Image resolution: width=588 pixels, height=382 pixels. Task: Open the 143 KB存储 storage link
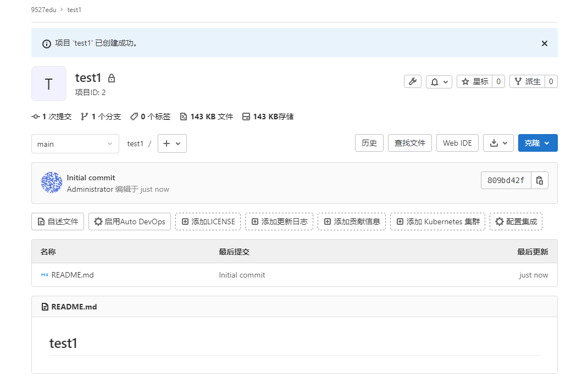[268, 117]
